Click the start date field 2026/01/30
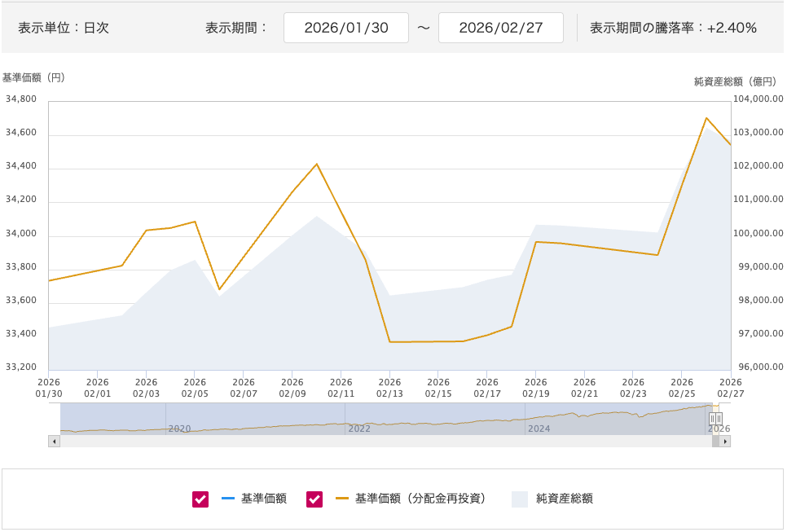The height and width of the screenshot is (532, 787). tap(346, 28)
